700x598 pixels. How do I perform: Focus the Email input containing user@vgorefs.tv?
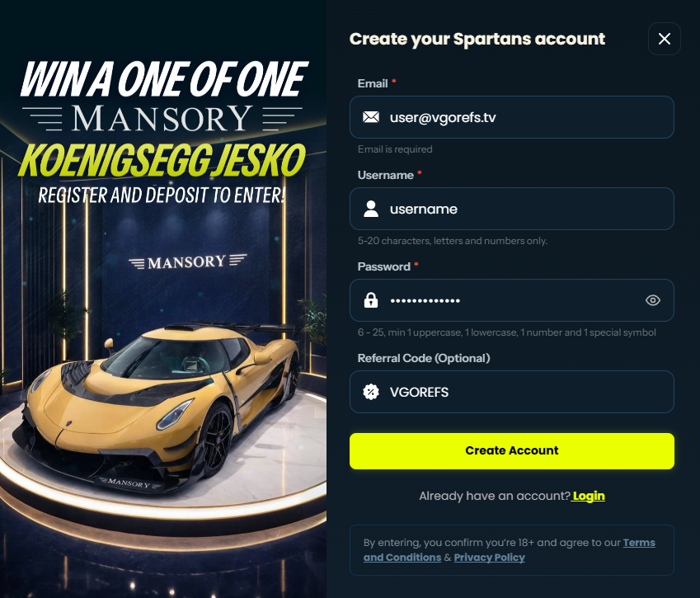[512, 117]
